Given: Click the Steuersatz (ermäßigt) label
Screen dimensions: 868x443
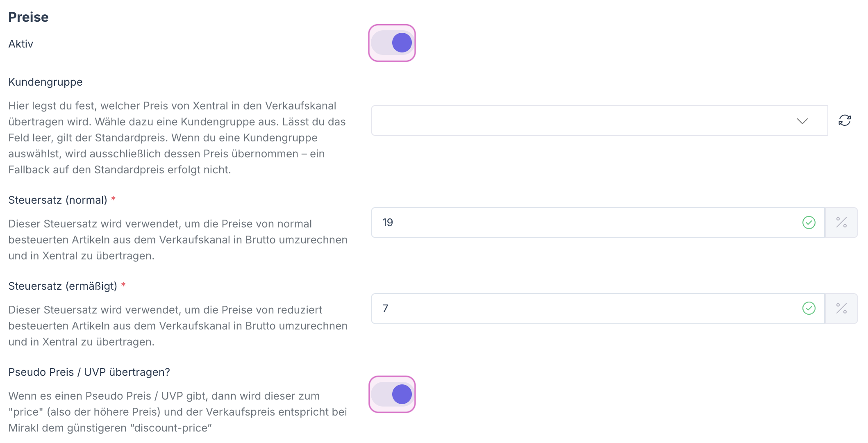Looking at the screenshot, I should click(63, 286).
